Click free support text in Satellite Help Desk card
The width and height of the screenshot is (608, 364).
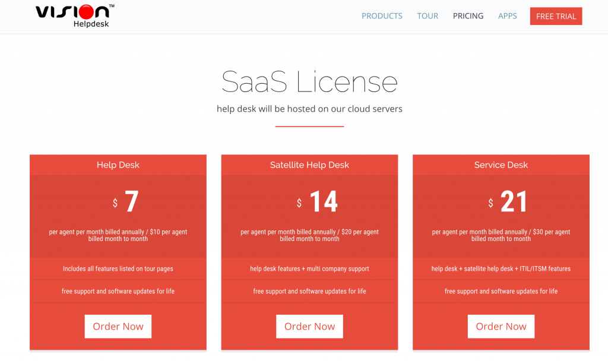(309, 291)
